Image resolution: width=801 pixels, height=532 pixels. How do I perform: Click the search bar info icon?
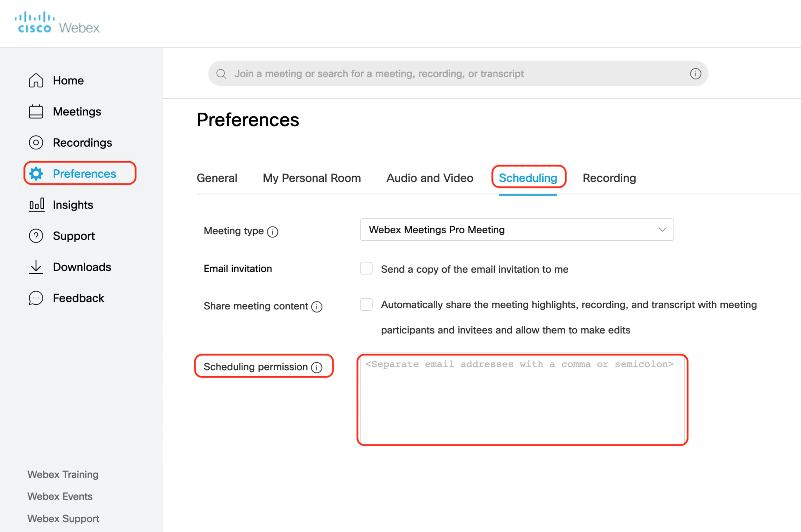point(695,73)
